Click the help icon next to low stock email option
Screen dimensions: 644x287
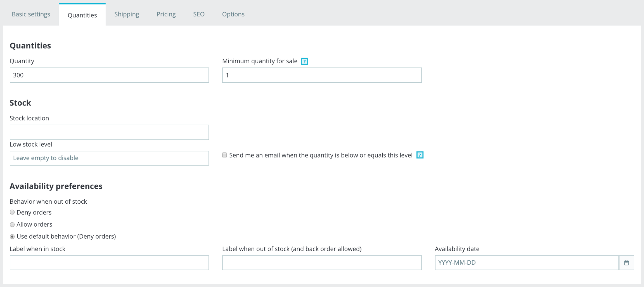[420, 155]
